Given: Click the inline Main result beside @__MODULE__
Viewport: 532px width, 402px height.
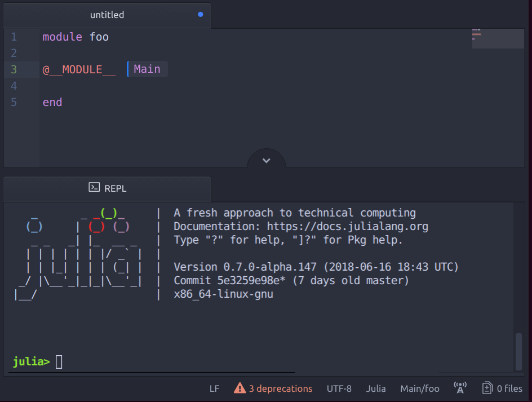Looking at the screenshot, I should tap(147, 69).
